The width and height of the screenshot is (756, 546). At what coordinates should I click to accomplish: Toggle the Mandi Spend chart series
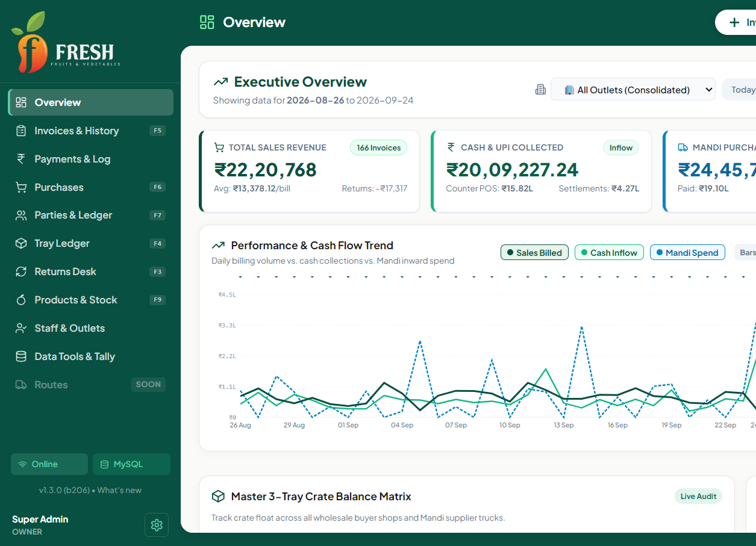pos(687,253)
